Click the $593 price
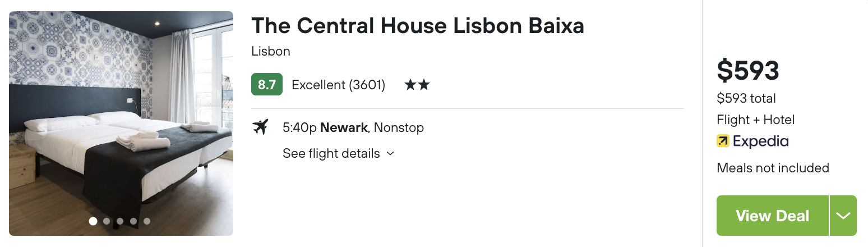The image size is (868, 247). click(748, 71)
